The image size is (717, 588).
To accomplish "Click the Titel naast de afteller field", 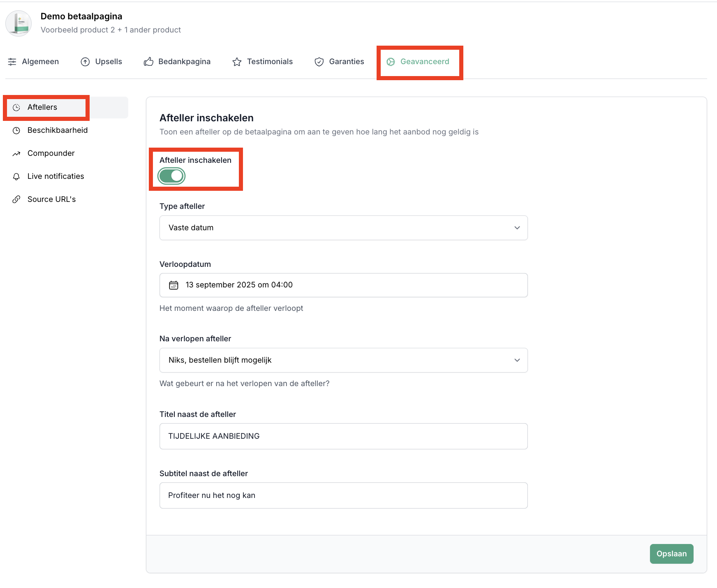I will pos(343,436).
